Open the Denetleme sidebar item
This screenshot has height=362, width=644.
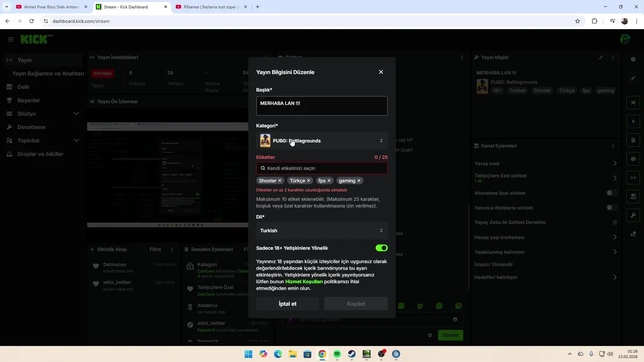[42, 127]
